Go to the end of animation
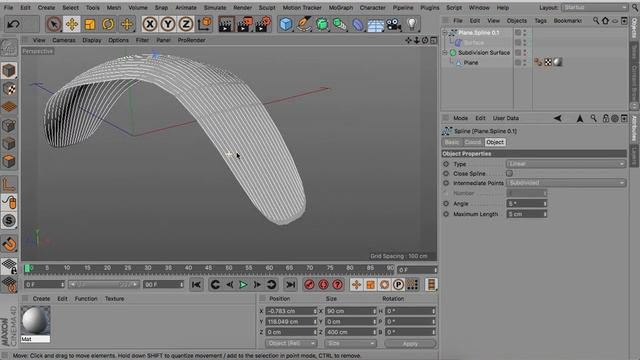This screenshot has width=640, height=360. click(290, 284)
